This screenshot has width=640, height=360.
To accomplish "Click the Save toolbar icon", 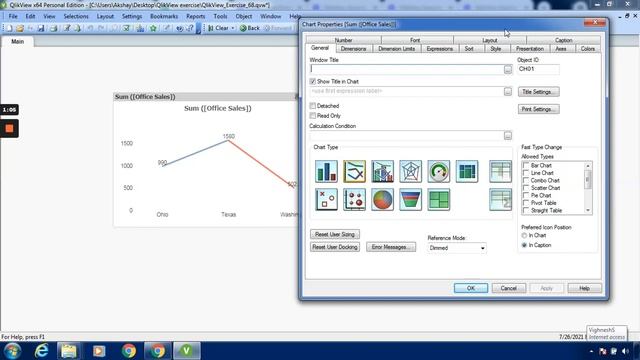I will pos(41,28).
